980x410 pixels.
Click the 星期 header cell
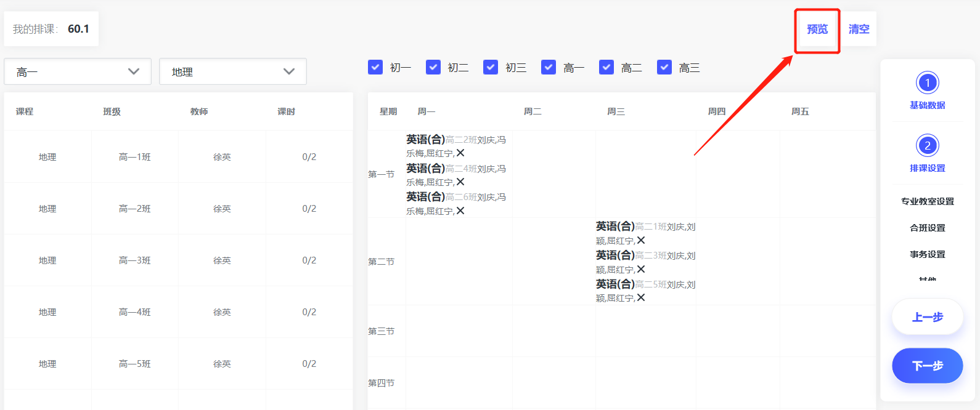click(388, 111)
